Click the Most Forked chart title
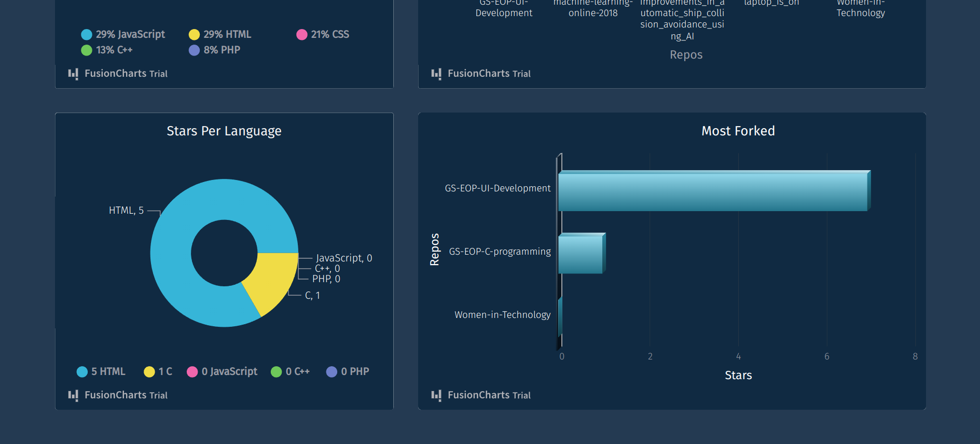The image size is (980, 444). coord(738,131)
